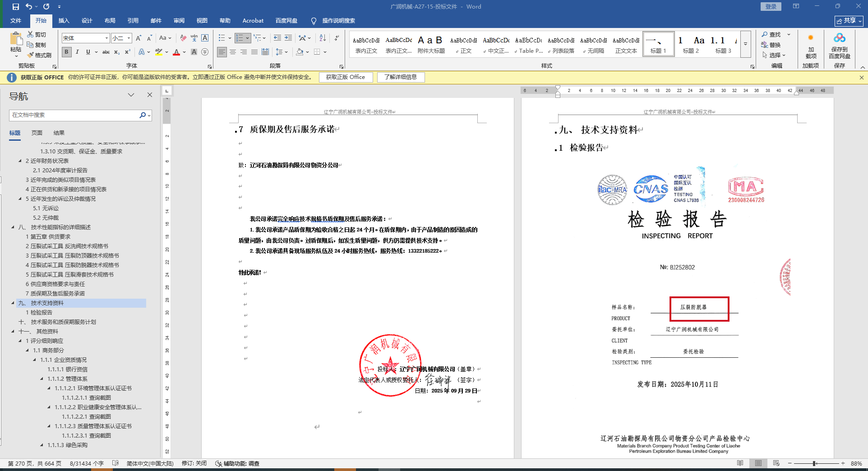
Task: Toggle Italic formatting
Action: coord(77,52)
